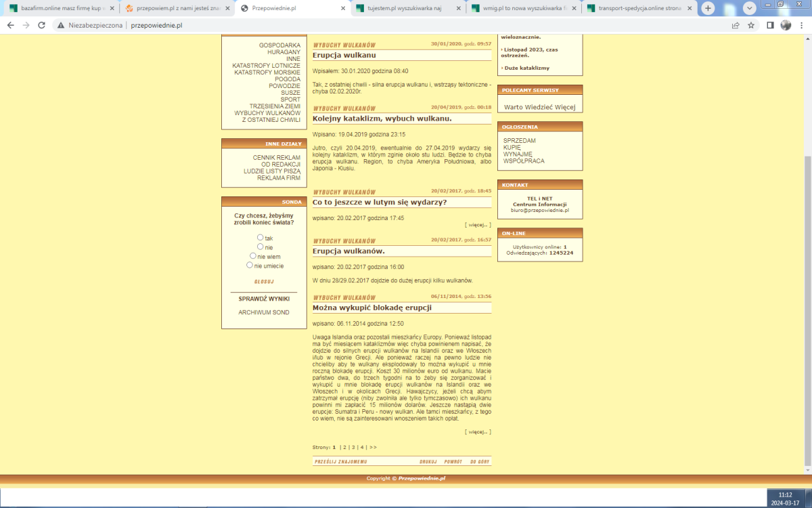Reload the page with refresh icon
This screenshot has width=812, height=508.
click(x=41, y=25)
